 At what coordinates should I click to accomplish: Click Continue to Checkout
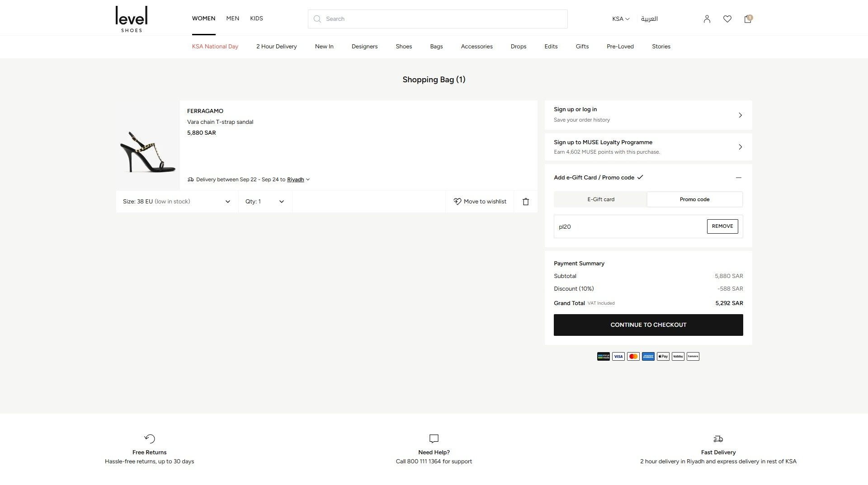click(x=648, y=325)
